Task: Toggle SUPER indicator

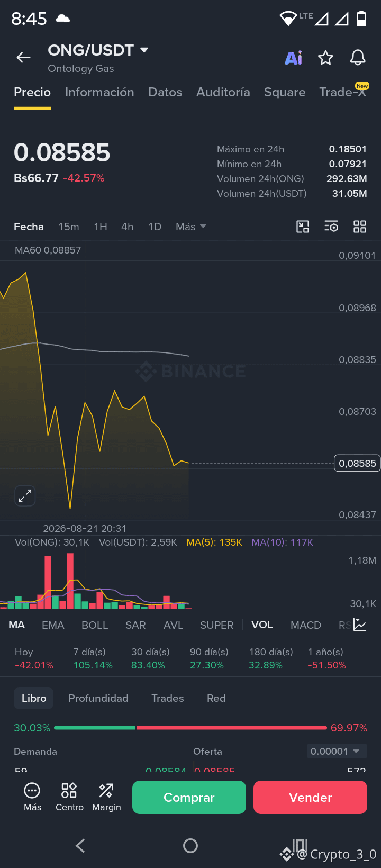Action: pyautogui.click(x=216, y=625)
